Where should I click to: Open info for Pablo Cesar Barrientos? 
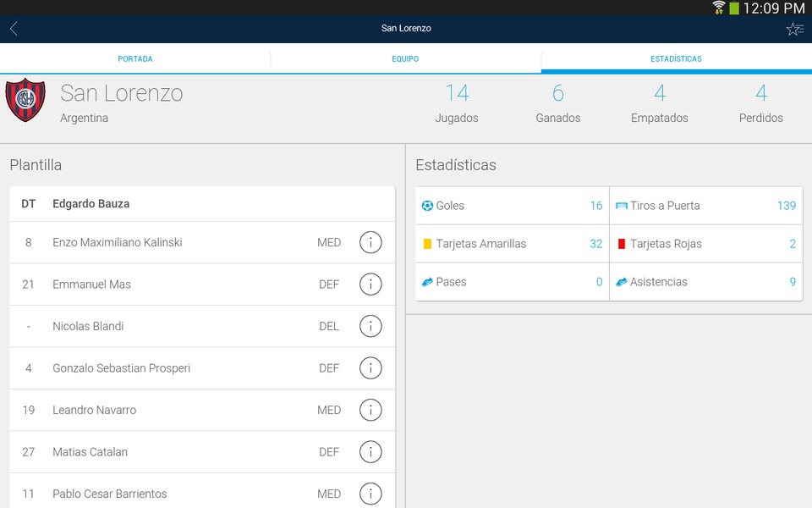click(370, 494)
